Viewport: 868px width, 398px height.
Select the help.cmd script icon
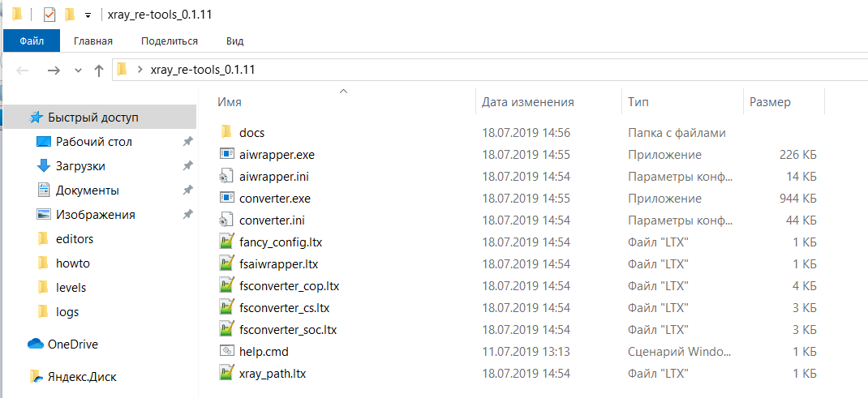[x=226, y=351]
